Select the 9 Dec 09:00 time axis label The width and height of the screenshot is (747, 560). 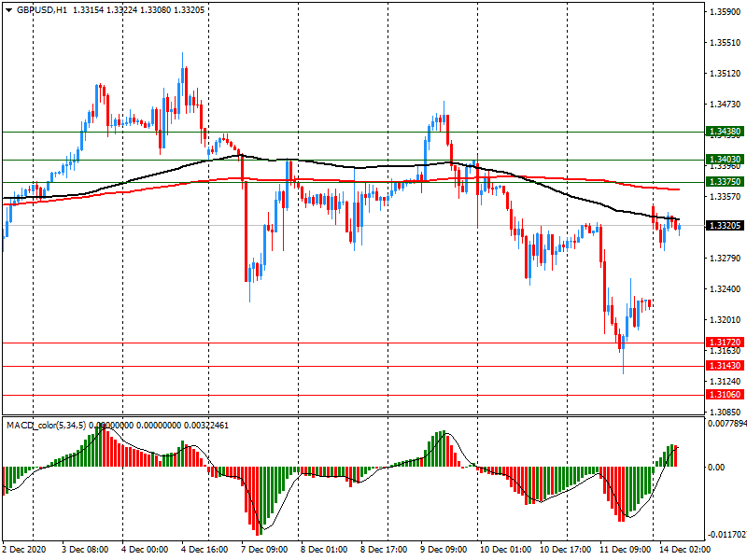coord(444,550)
